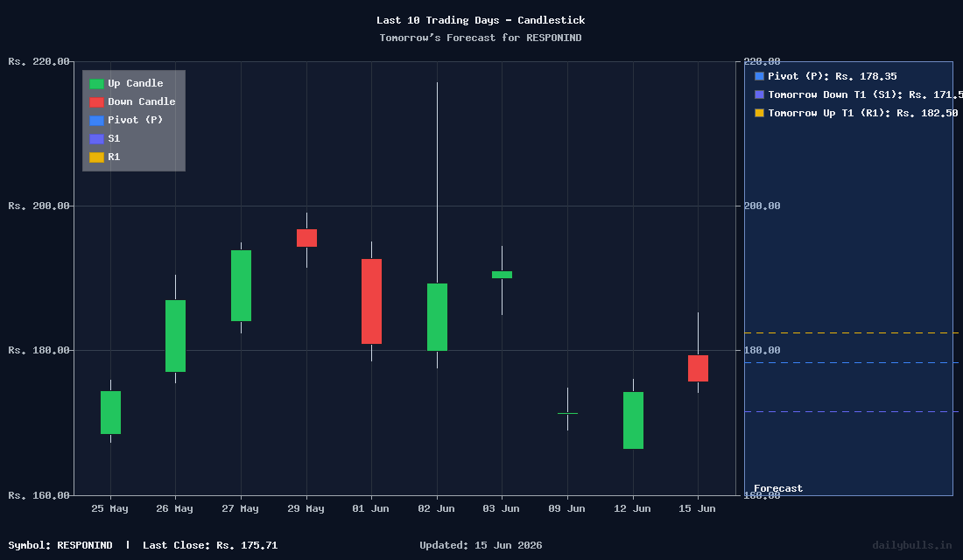963x560 pixels.
Task: Click the '25 May' date label
Action: (x=110, y=509)
